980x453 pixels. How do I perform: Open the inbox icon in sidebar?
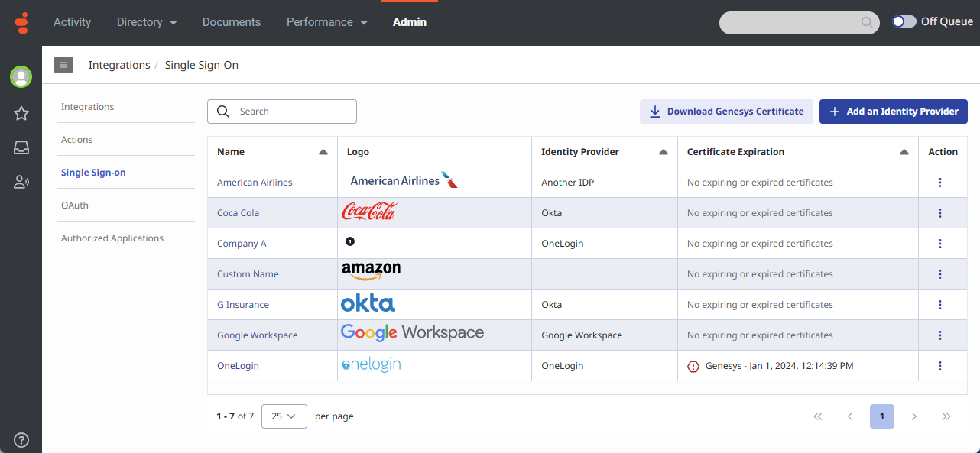21,148
